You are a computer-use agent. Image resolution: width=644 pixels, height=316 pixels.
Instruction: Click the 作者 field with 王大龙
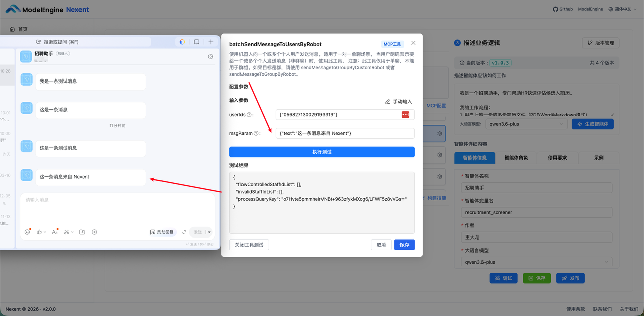536,237
